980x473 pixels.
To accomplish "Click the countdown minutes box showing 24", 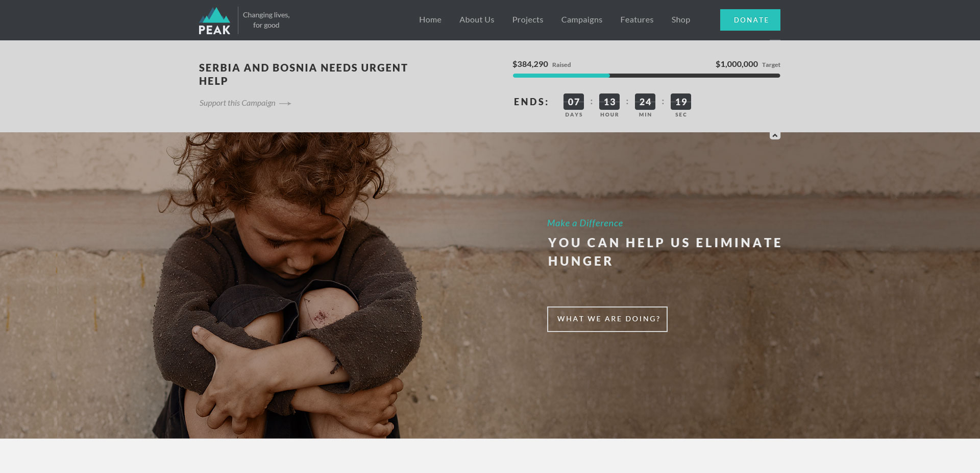I will pos(645,102).
